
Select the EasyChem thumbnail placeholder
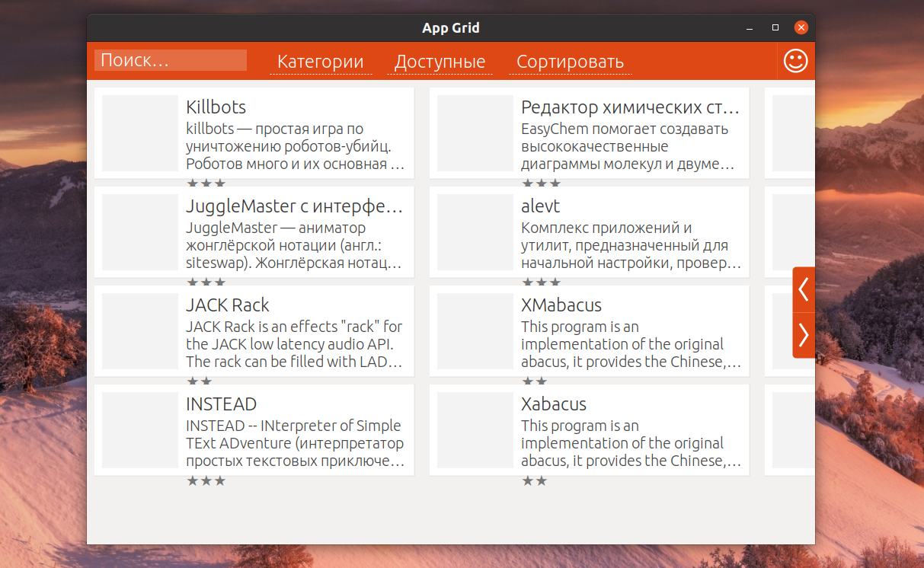pyautogui.click(x=475, y=133)
